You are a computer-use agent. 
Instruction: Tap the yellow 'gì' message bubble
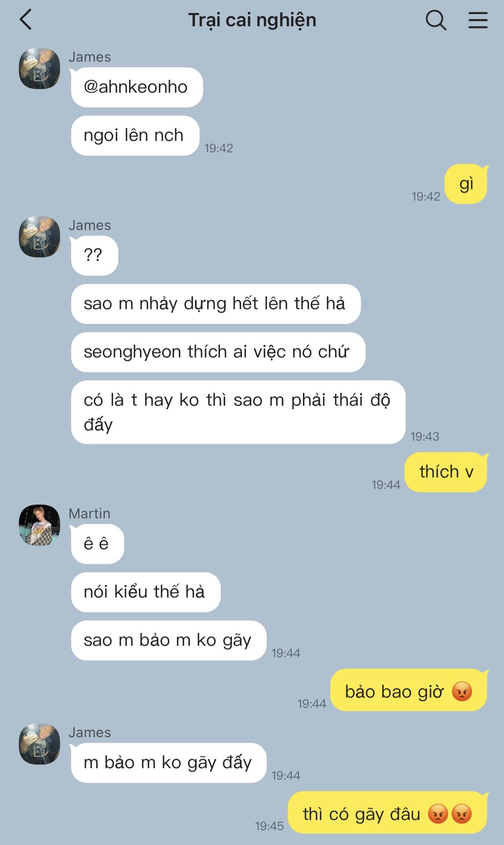[x=466, y=184]
